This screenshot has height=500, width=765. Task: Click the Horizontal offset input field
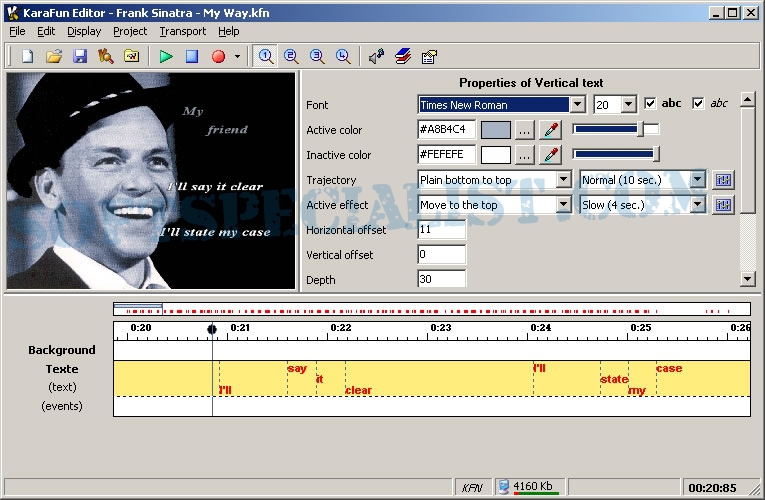point(441,230)
